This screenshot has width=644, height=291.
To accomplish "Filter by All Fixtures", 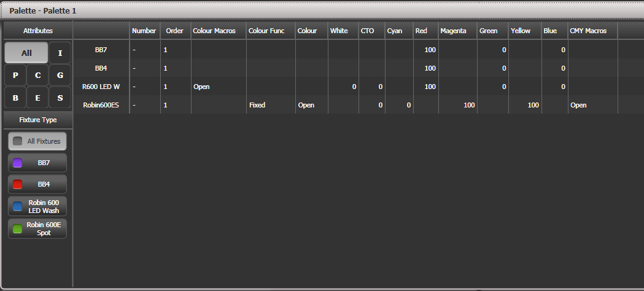I will pyautogui.click(x=37, y=141).
